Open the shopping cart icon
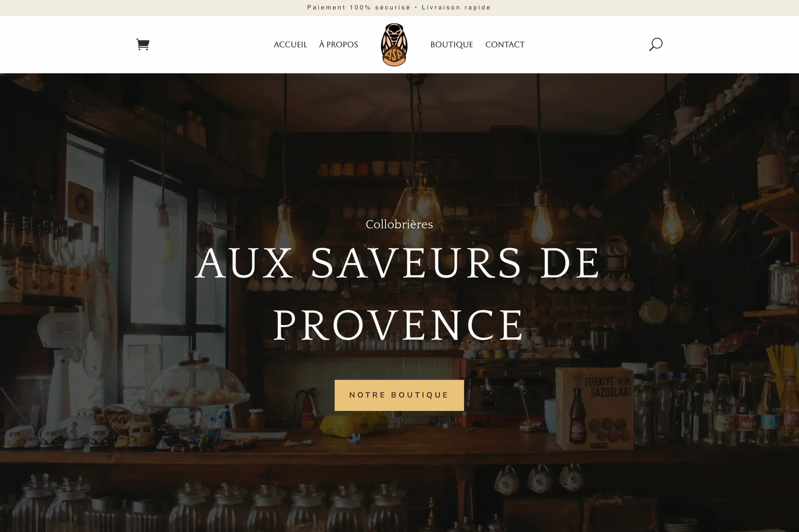Image resolution: width=799 pixels, height=532 pixels. (143, 44)
